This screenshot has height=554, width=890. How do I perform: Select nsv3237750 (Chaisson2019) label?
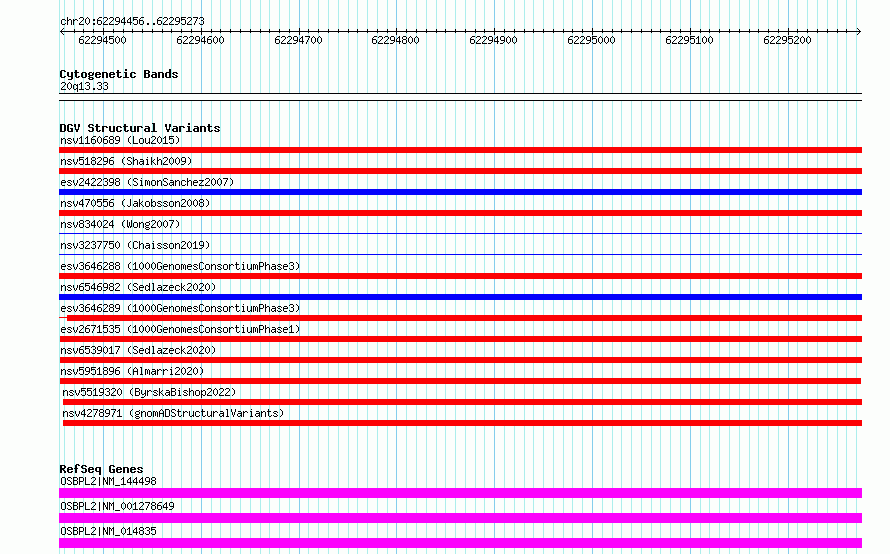point(135,245)
